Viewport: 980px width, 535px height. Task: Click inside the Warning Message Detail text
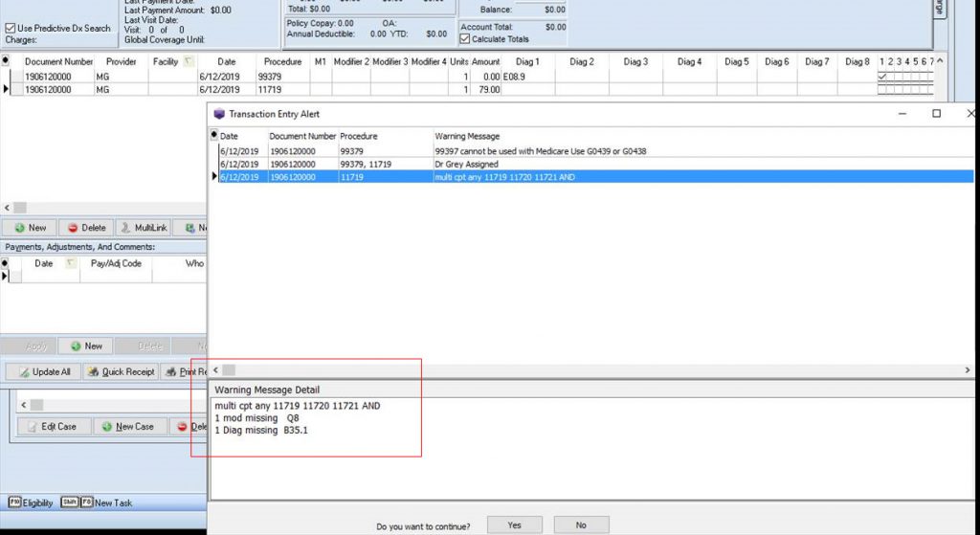tap(298, 418)
